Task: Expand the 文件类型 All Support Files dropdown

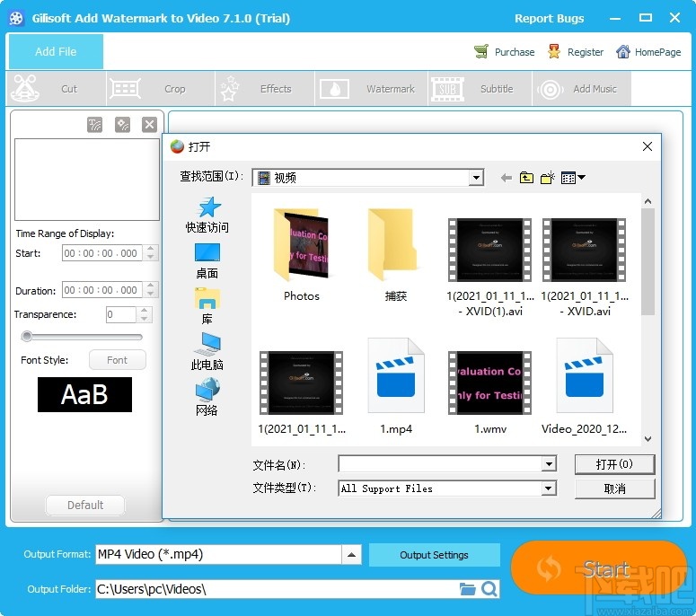Action: 549,488
